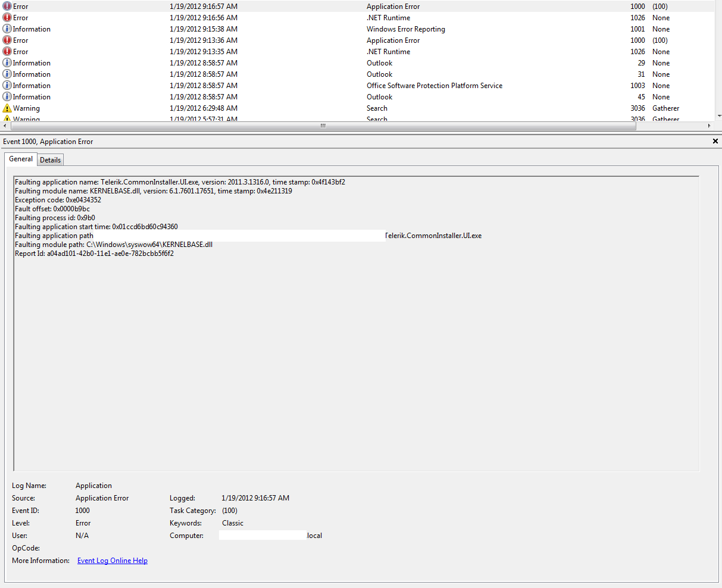Image resolution: width=722 pixels, height=588 pixels.
Task: Click the error icon for 9:16:56 AM
Action: point(7,18)
